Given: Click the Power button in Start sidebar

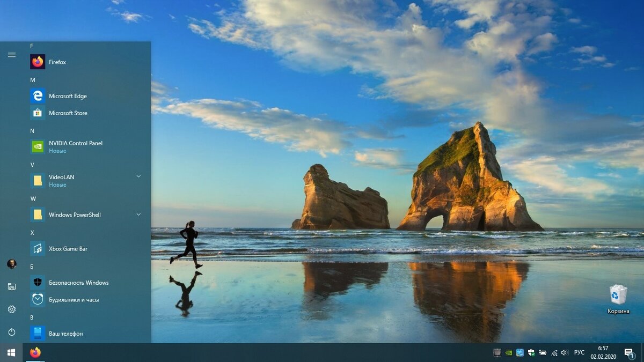Looking at the screenshot, I should click(12, 332).
